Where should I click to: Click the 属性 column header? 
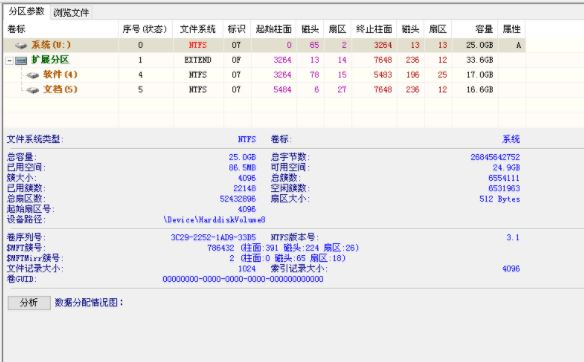tap(511, 29)
